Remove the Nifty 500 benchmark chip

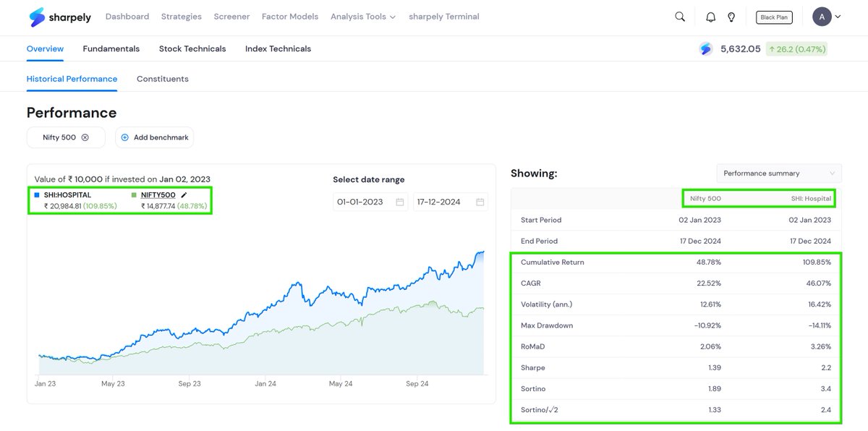click(x=85, y=137)
